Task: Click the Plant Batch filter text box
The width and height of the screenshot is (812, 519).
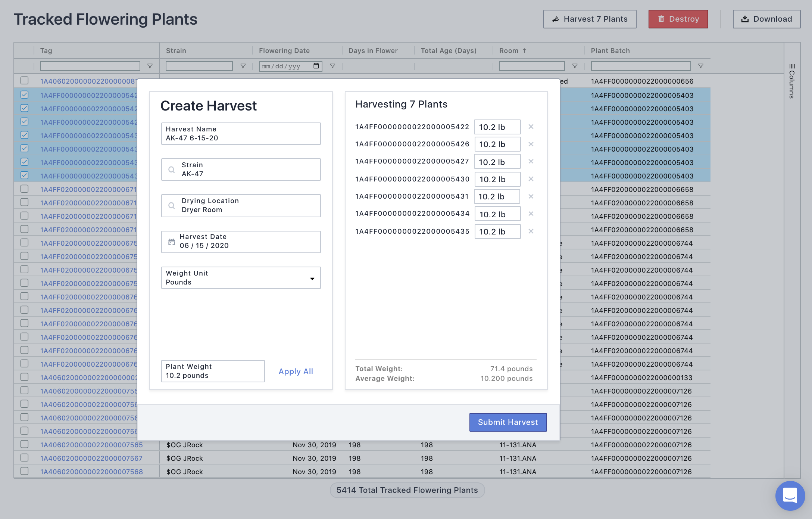Action: point(641,66)
